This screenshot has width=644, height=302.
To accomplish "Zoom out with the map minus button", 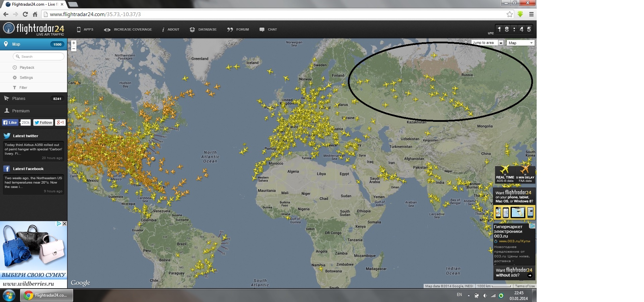I will 74,49.
